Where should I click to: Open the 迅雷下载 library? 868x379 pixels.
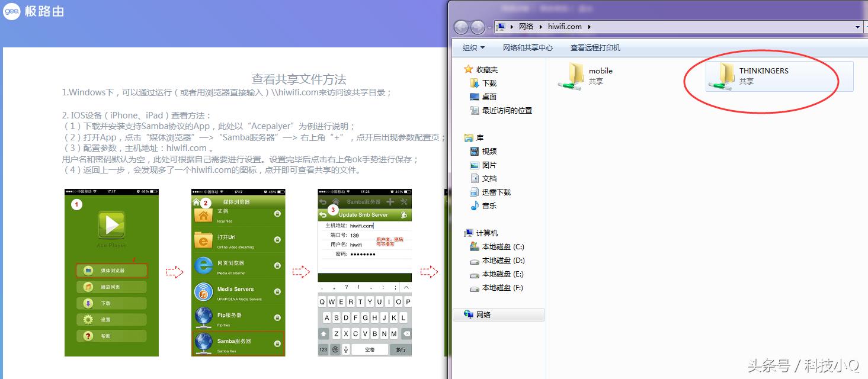click(x=497, y=192)
